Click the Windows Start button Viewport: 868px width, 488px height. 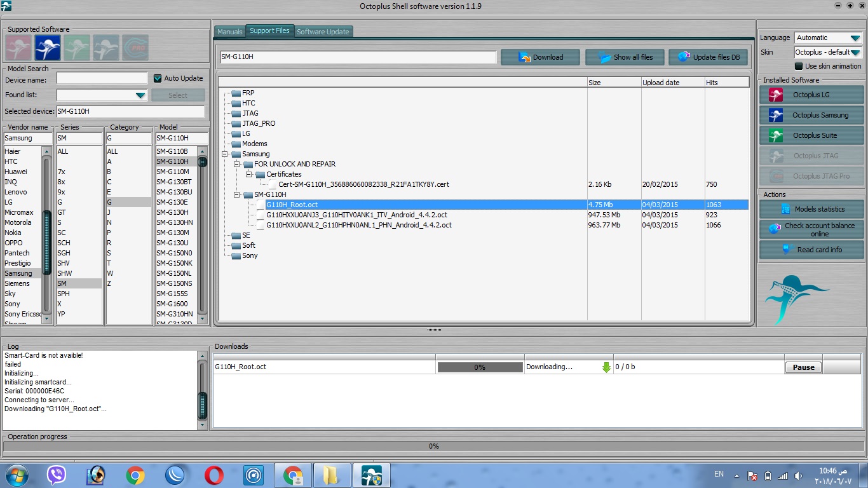pos(17,475)
